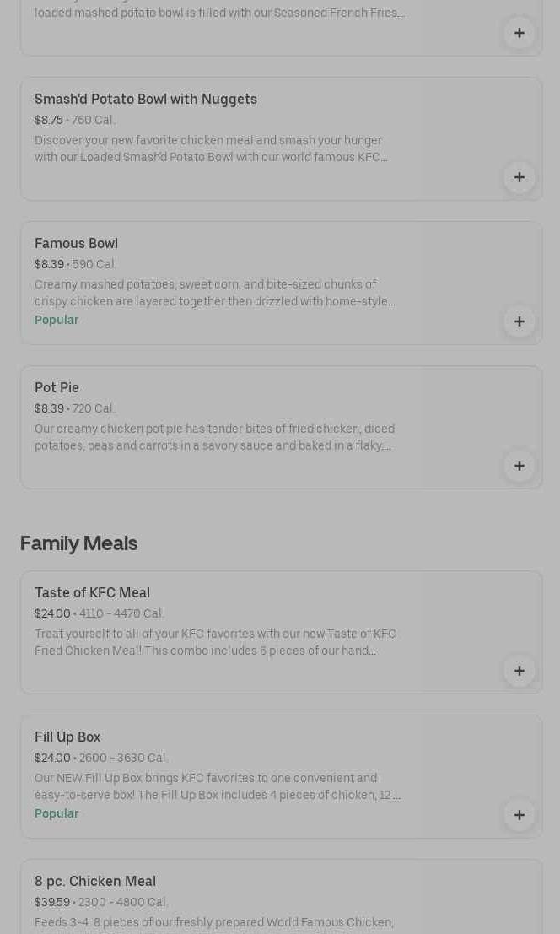Open the Smash'd Potato Bowl description text
The height and width of the screenshot is (934, 560).
tap(211, 148)
